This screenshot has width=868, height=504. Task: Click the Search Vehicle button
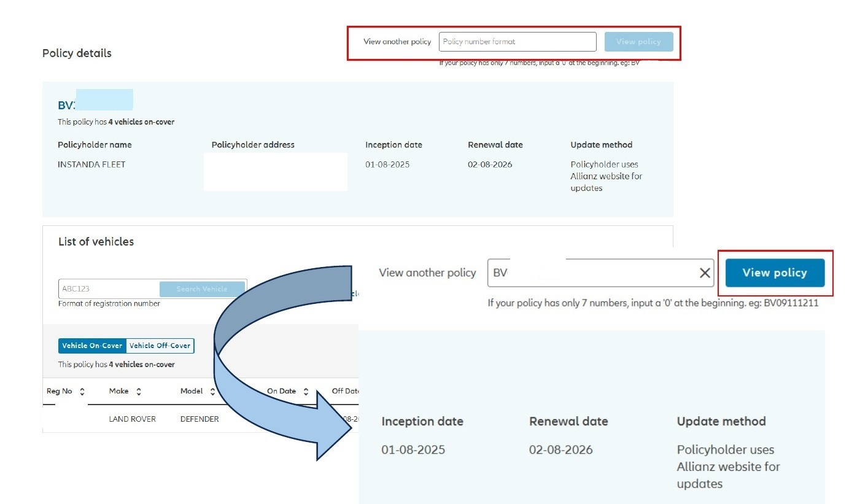(x=202, y=289)
